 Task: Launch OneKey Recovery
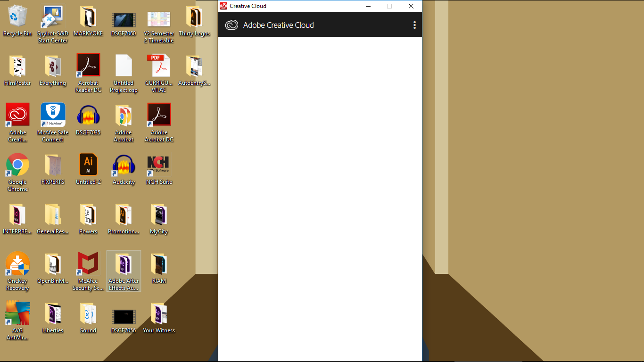17,263
